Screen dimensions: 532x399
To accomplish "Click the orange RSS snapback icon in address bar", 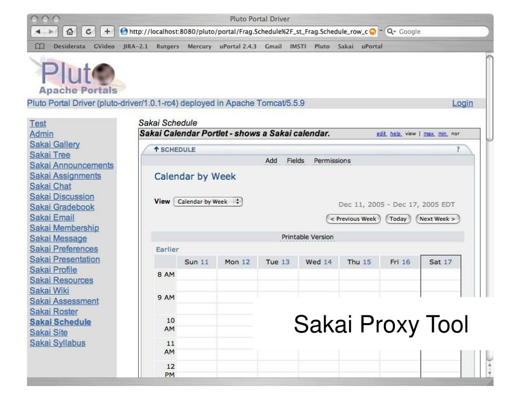I will pos(373,32).
